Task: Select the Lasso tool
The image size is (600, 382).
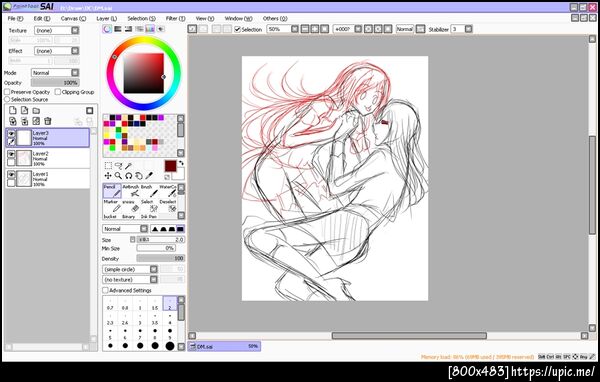Action: pyautogui.click(x=118, y=165)
